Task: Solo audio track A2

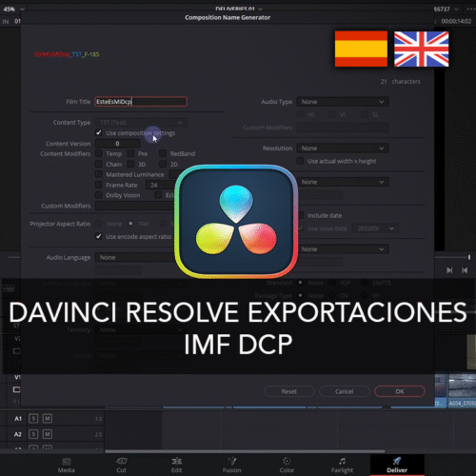Action: (x=33, y=434)
